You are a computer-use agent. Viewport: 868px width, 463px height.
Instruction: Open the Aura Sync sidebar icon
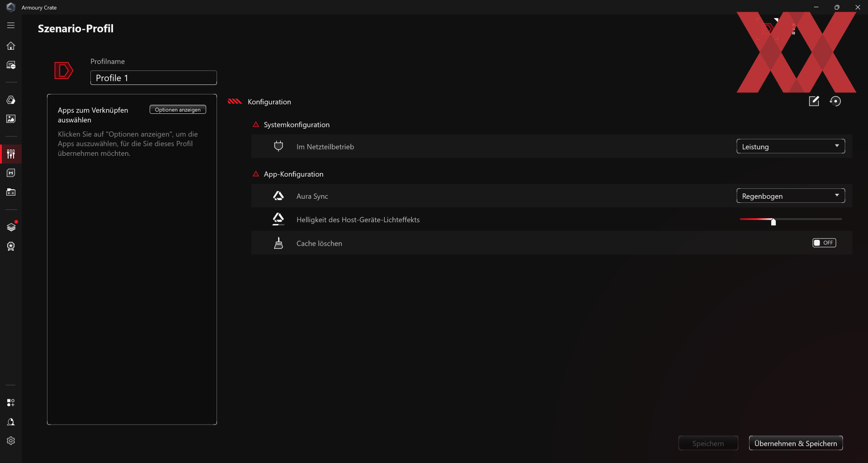point(11,100)
